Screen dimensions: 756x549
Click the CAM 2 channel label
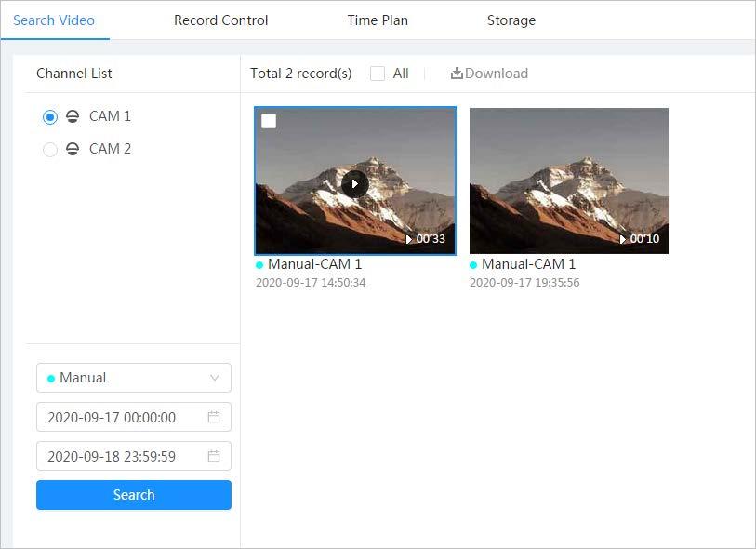tap(110, 149)
